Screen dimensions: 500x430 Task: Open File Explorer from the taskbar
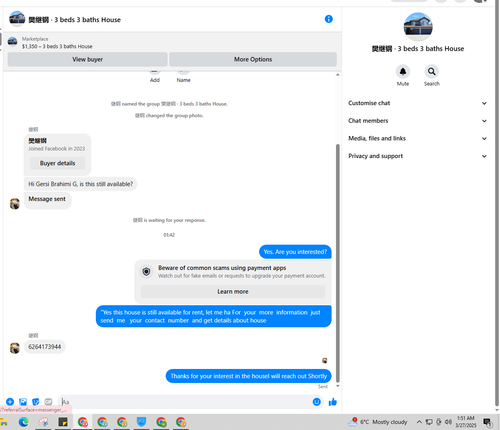point(4,422)
